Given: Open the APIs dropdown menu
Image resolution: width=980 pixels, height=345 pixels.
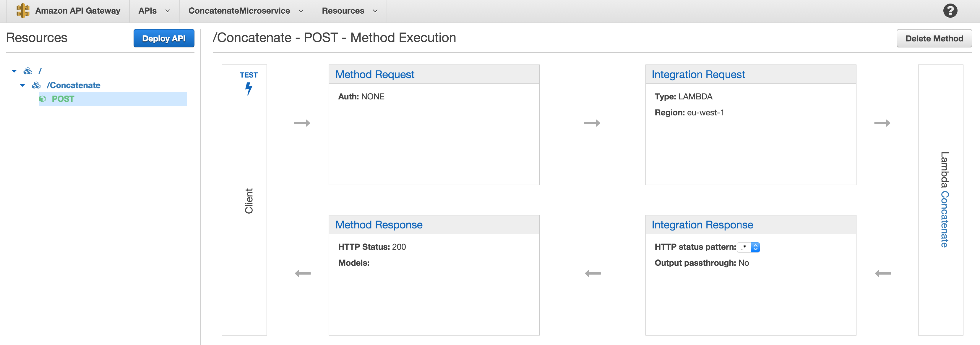Looking at the screenshot, I should (x=154, y=11).
